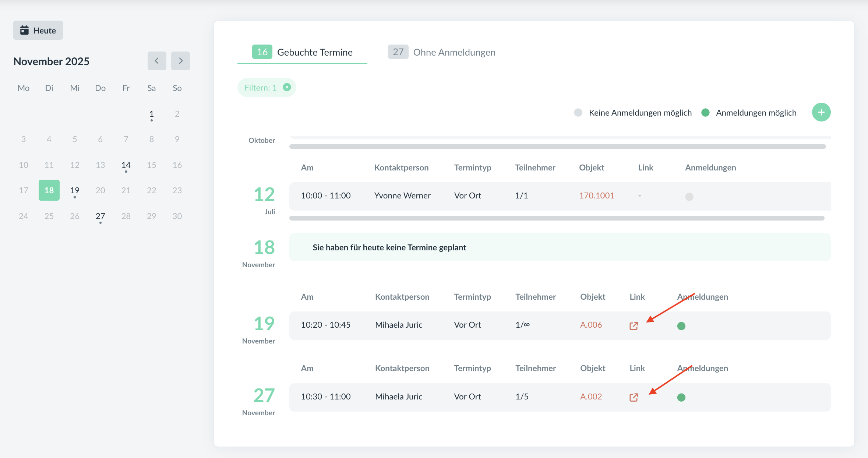Remove active filter with the x icon

click(x=287, y=87)
